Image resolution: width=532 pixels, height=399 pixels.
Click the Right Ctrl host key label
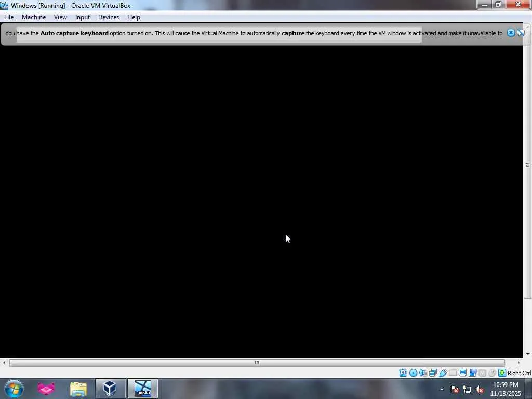click(520, 373)
